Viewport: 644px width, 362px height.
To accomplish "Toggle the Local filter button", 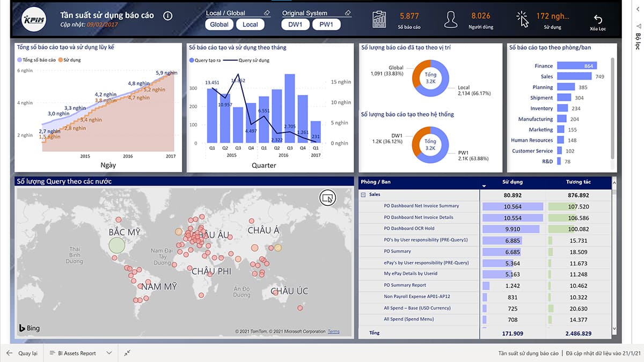I will pos(250,25).
